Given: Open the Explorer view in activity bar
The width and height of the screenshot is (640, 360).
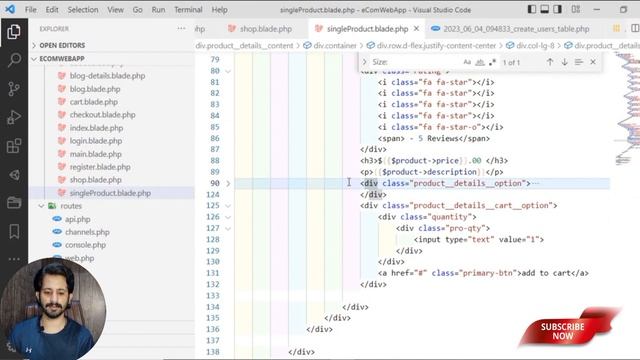Looking at the screenshot, I should [14, 32].
